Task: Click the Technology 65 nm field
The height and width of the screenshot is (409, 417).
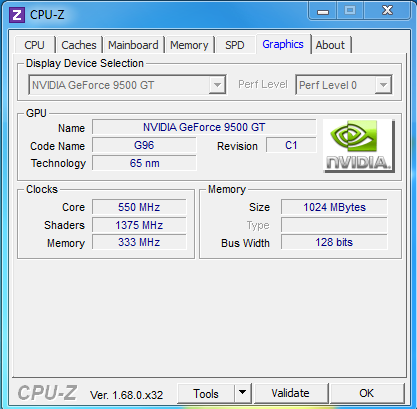Action: pos(144,163)
